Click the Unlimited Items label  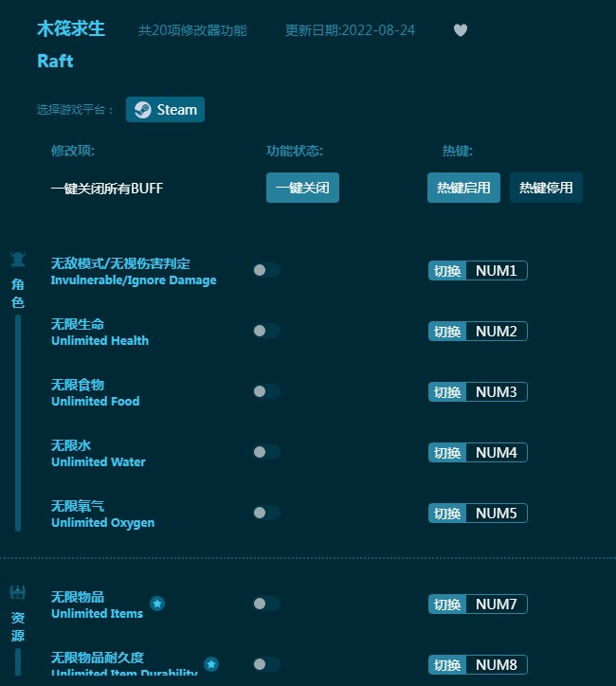point(97,613)
